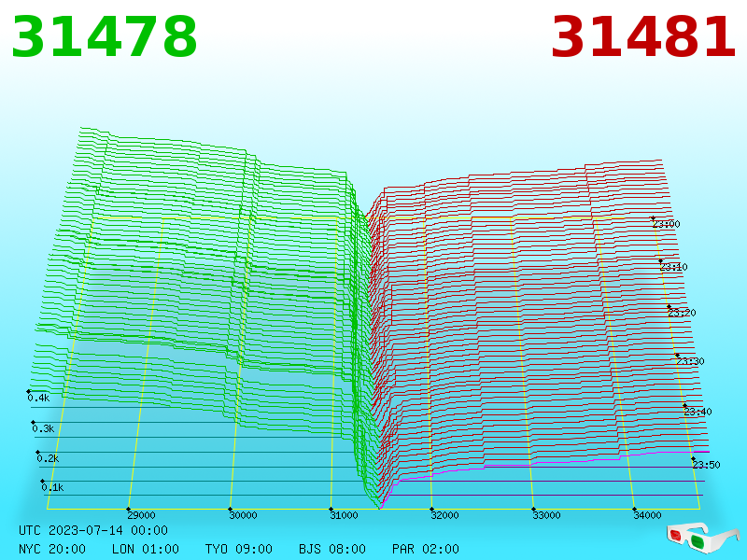Click the 23:00 time axis marker
This screenshot has width=747, height=560.
666,224
